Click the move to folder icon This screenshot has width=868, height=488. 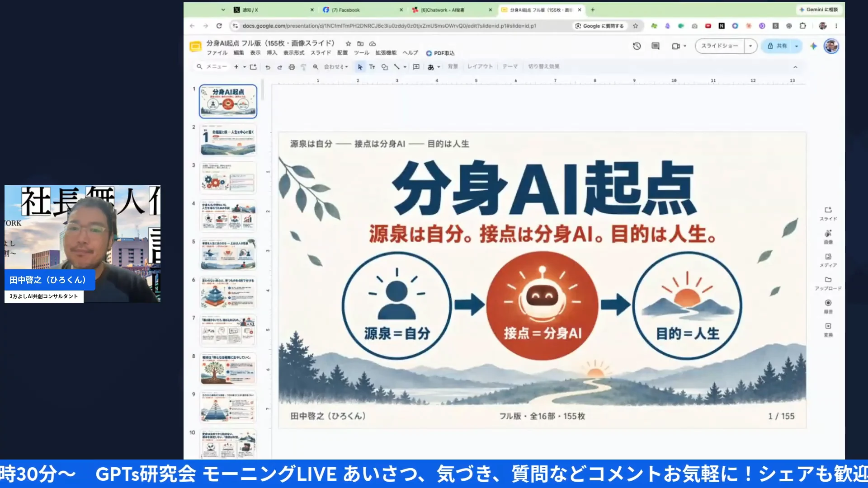[360, 44]
